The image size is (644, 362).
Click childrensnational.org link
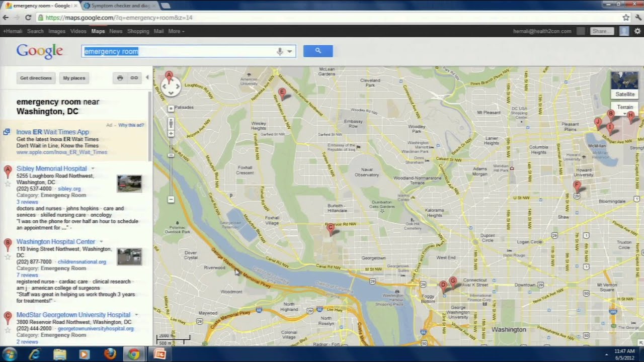click(82, 262)
